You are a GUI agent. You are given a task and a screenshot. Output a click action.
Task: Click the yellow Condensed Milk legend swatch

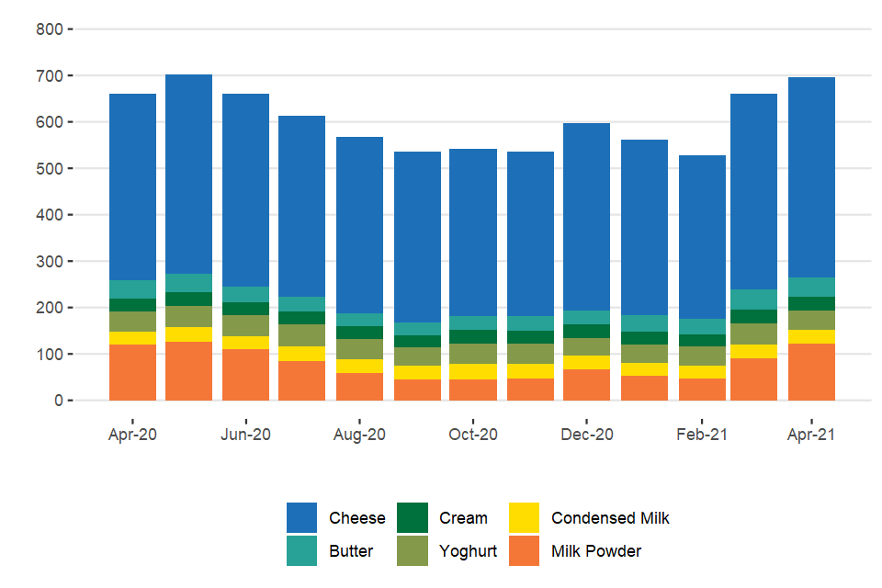[x=524, y=518]
